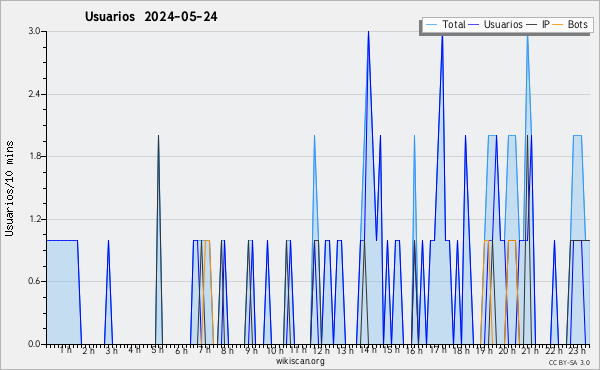The image size is (600, 370).
Task: Click the 3.0 y-axis value
Action: [34, 31]
